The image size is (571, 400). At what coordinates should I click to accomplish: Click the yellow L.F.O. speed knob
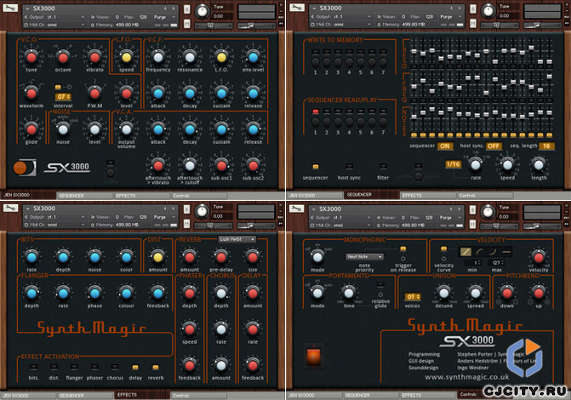126,57
